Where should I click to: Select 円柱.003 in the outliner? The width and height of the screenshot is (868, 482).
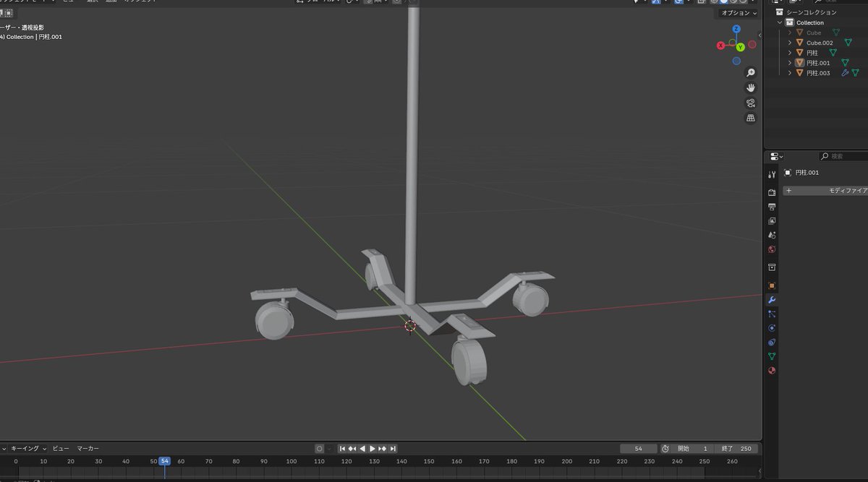(x=818, y=73)
